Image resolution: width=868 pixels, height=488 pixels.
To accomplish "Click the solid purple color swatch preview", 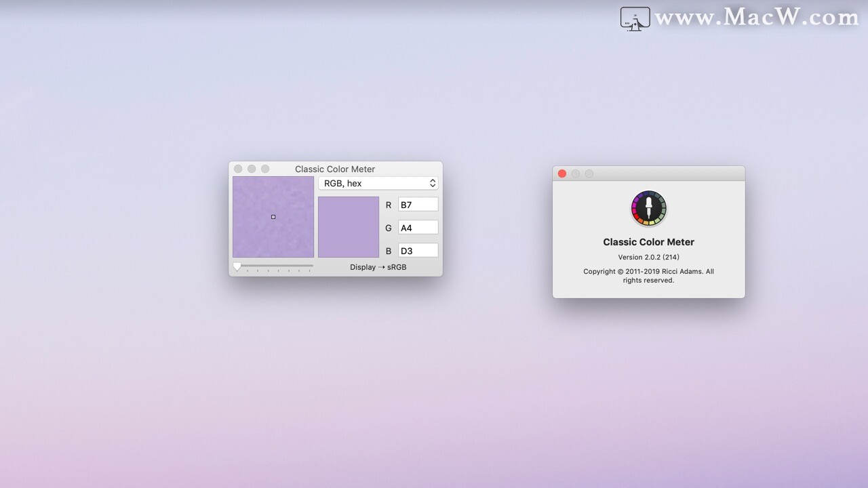I will (349, 227).
